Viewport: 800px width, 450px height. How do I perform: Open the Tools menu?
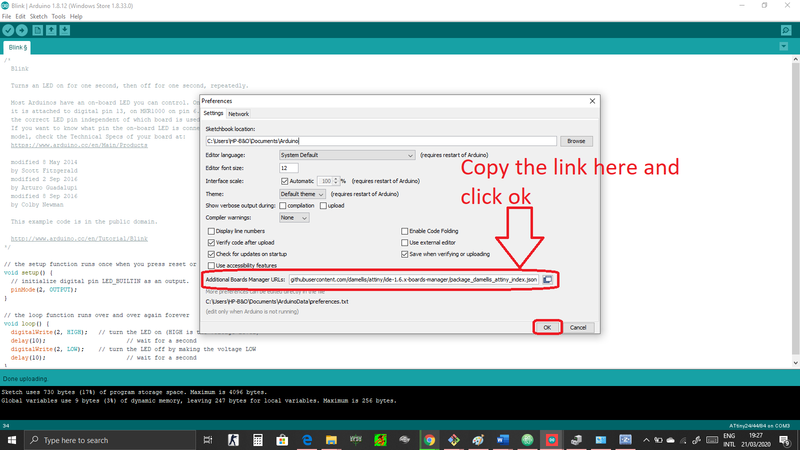(58, 16)
